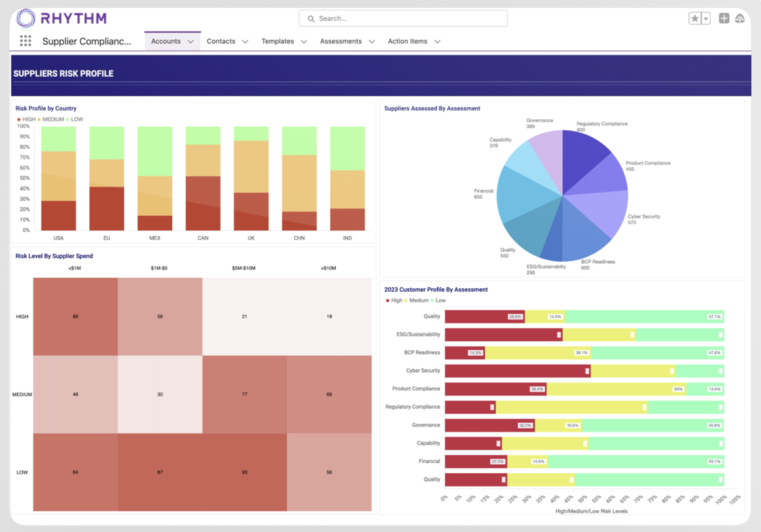This screenshot has height=532, width=761.
Task: Select the Templates tab
Action: point(277,41)
